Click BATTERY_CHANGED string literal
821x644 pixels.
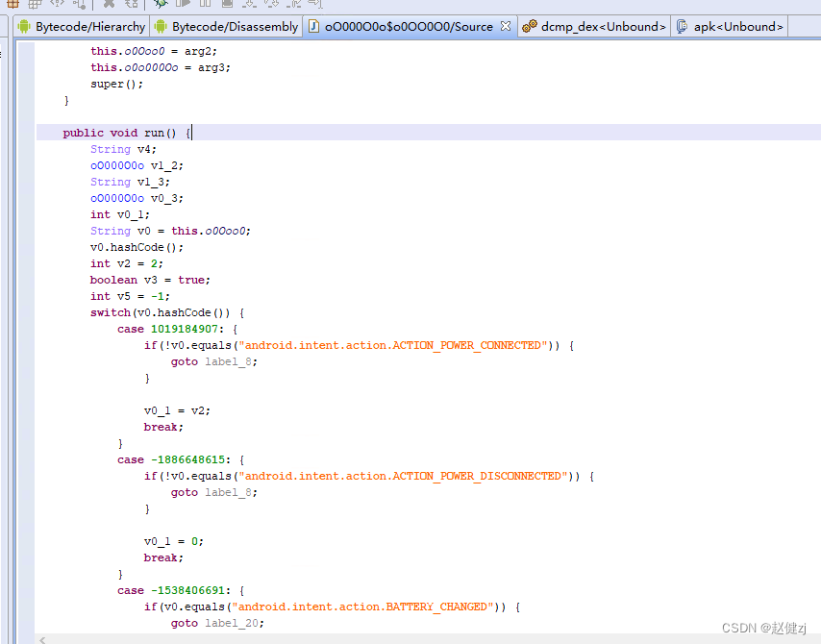(x=362, y=607)
